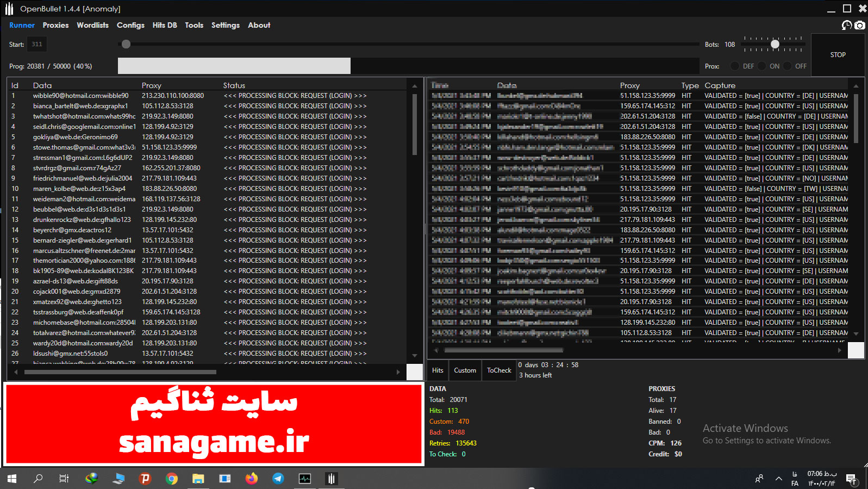Screen dimensions: 868x489
Task: Click the computer monitor icon in taskbar
Action: (x=118, y=479)
